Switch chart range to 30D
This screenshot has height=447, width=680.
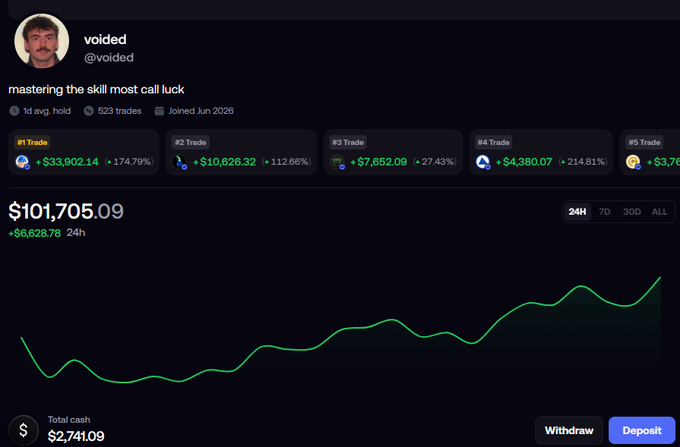click(632, 212)
